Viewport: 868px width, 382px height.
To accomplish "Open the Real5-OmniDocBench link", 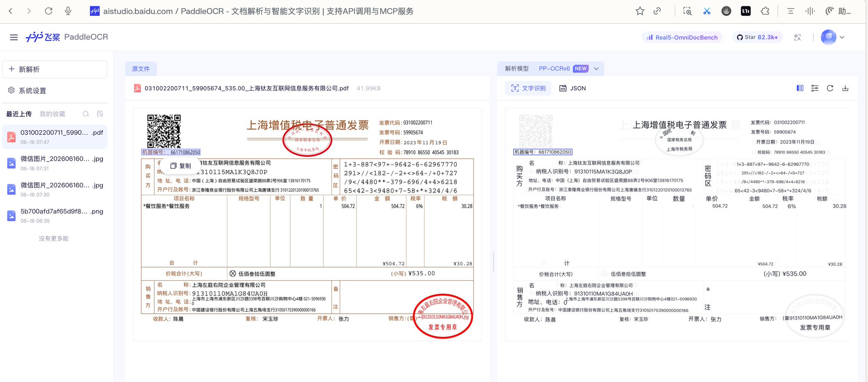I will [x=682, y=37].
